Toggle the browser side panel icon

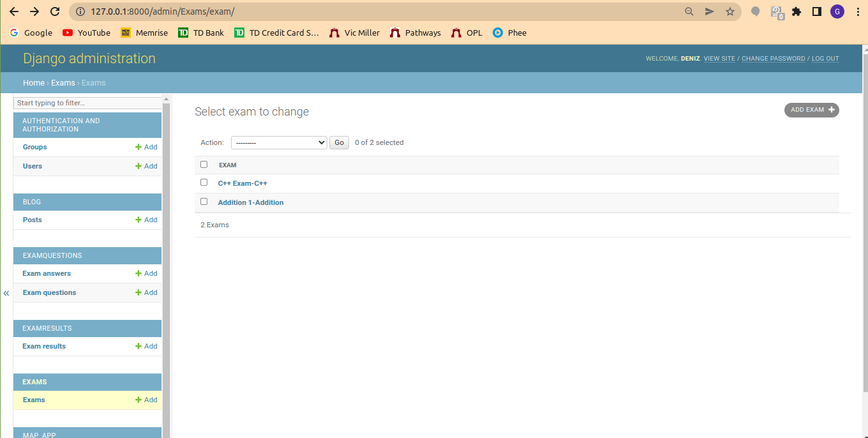816,11
